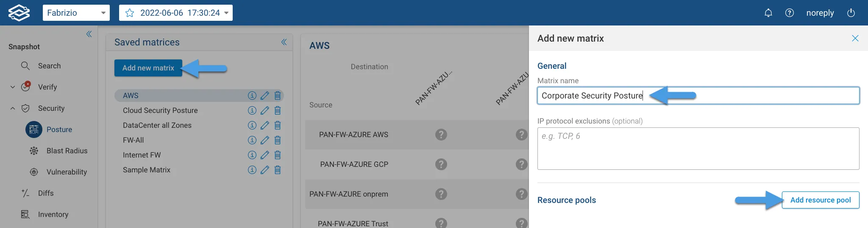Click the star favorite icon on snapshot

130,13
